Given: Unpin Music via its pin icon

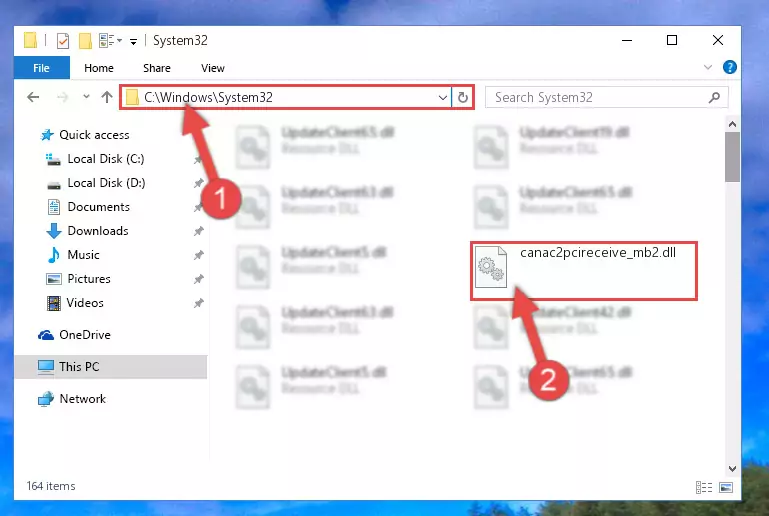Looking at the screenshot, I should [x=198, y=255].
